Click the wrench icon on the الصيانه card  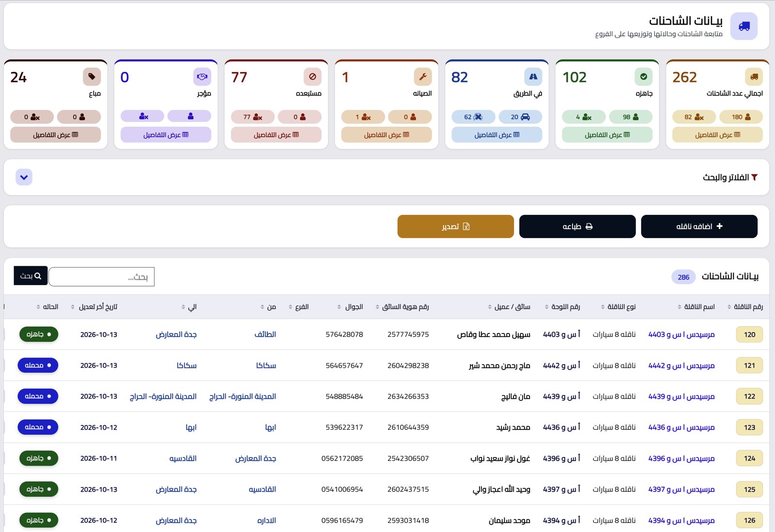[422, 76]
